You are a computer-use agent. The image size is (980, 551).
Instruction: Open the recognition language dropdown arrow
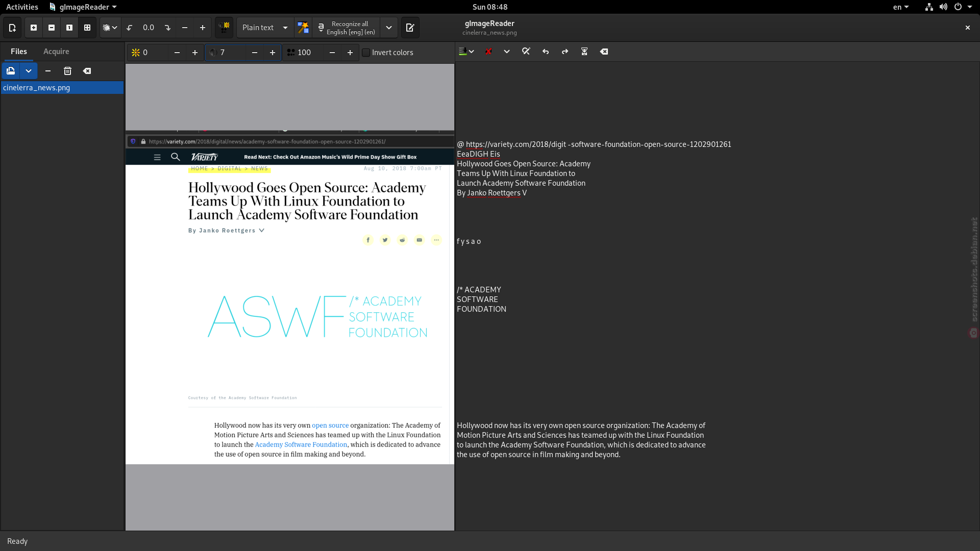click(389, 28)
